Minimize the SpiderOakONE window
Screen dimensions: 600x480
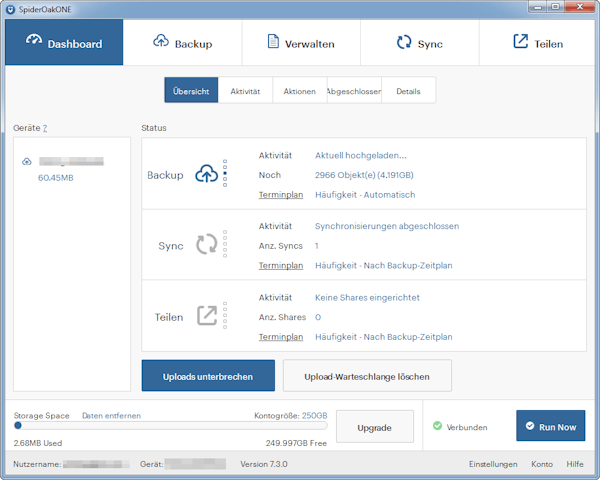click(538, 7)
